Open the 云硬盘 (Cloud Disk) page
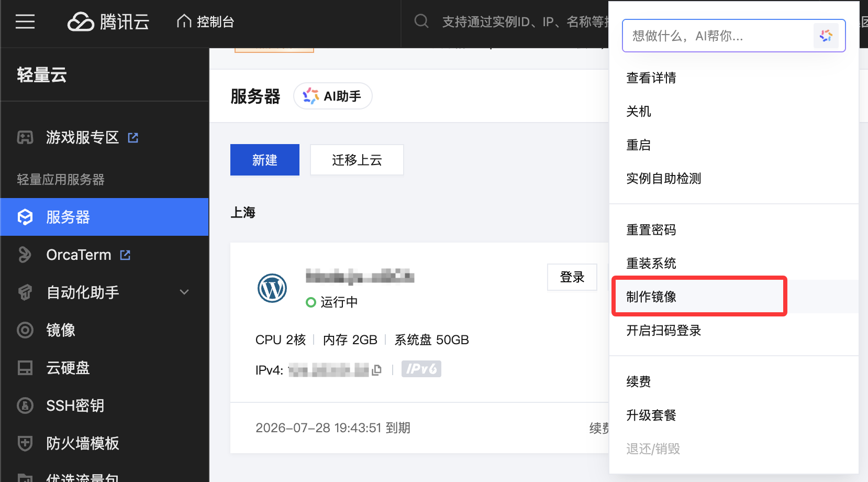This screenshot has width=868, height=482. (68, 368)
